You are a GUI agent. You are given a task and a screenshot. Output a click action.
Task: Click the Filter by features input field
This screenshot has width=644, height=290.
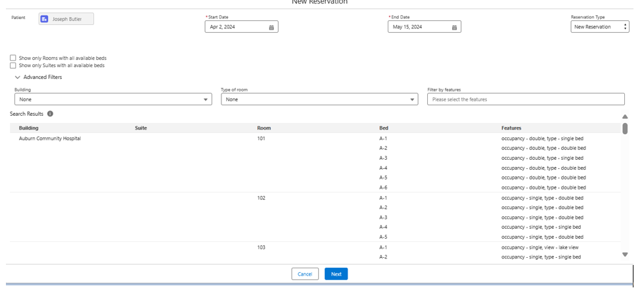525,99
